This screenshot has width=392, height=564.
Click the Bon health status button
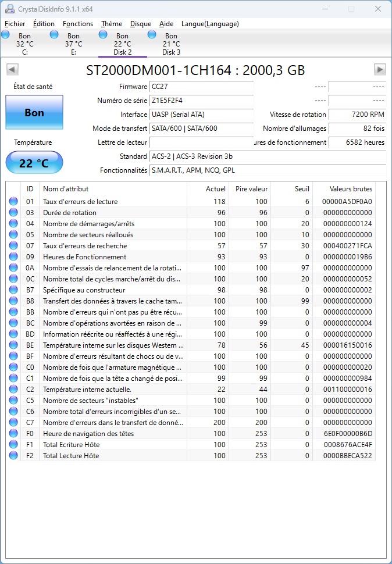(34, 112)
